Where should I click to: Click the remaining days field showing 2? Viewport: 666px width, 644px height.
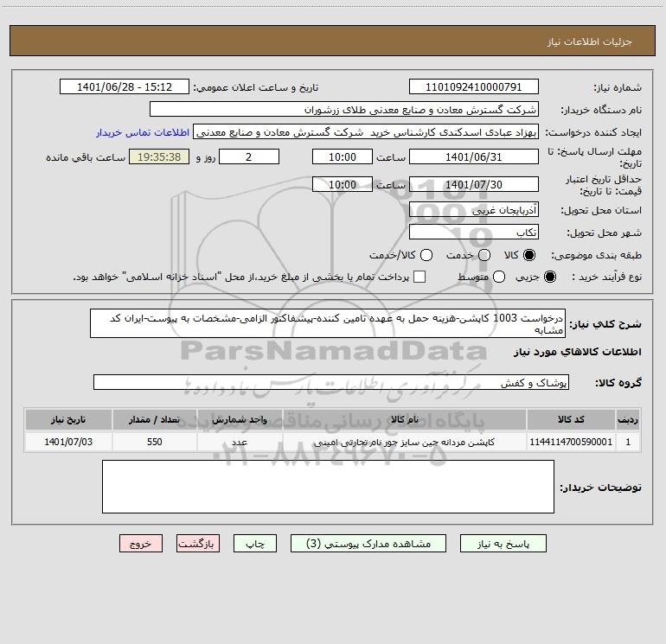249,156
